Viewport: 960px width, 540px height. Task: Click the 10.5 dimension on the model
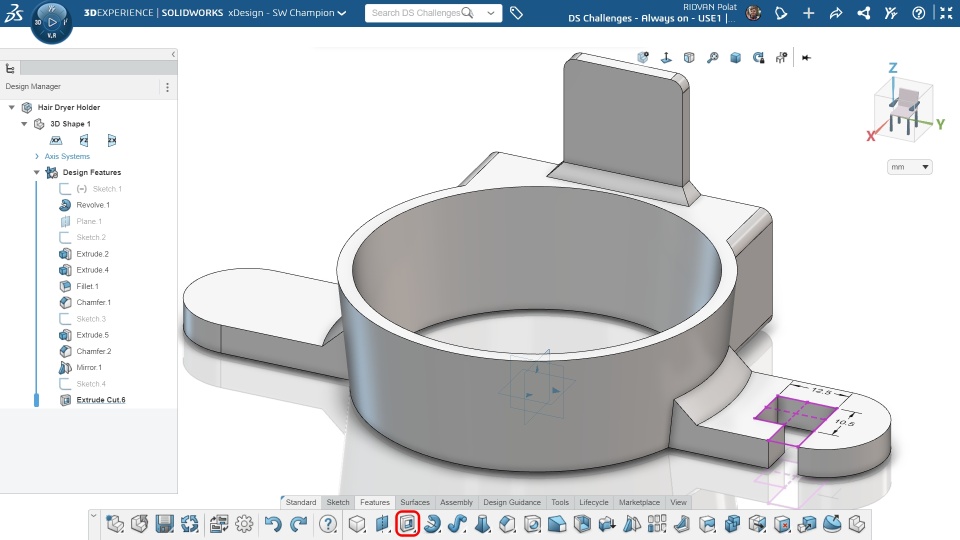coord(844,422)
